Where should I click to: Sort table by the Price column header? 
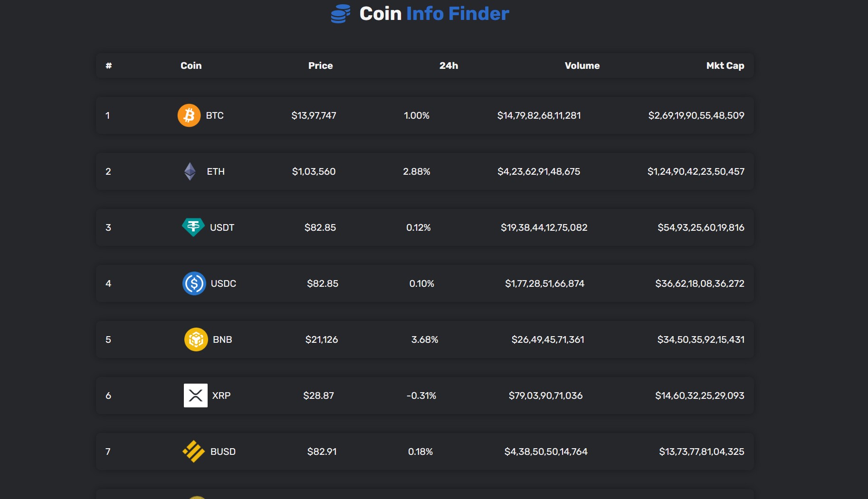(320, 66)
